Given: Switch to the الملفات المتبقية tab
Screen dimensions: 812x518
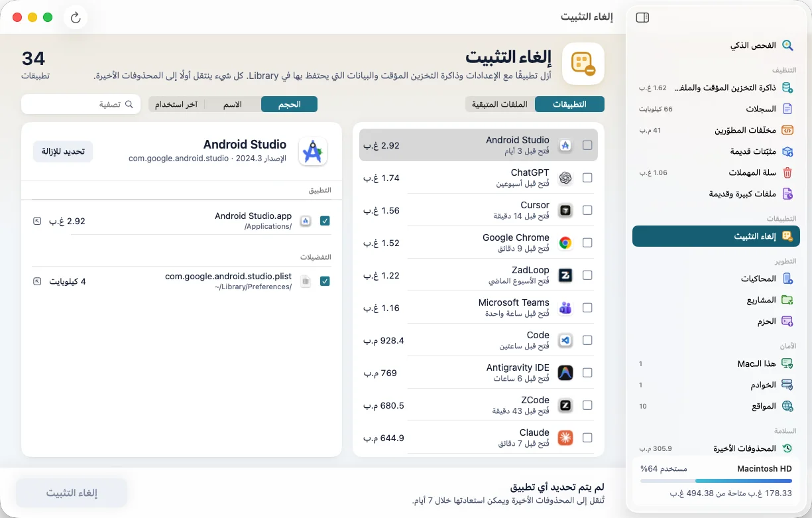Looking at the screenshot, I should 500,104.
